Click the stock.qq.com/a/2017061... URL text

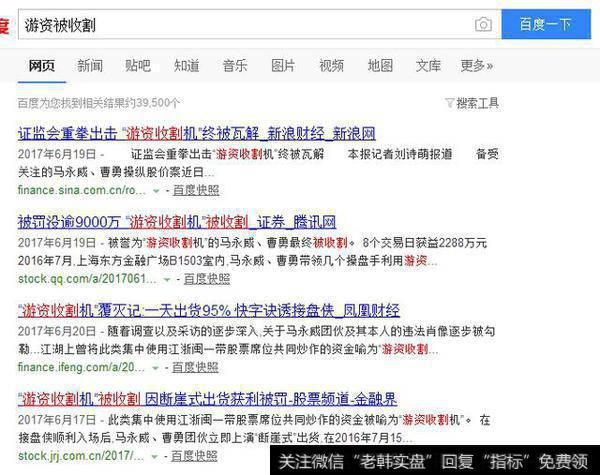click(87, 279)
